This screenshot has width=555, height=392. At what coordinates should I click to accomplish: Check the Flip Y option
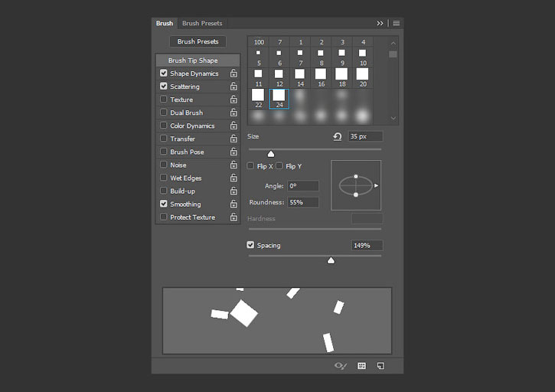coord(279,165)
